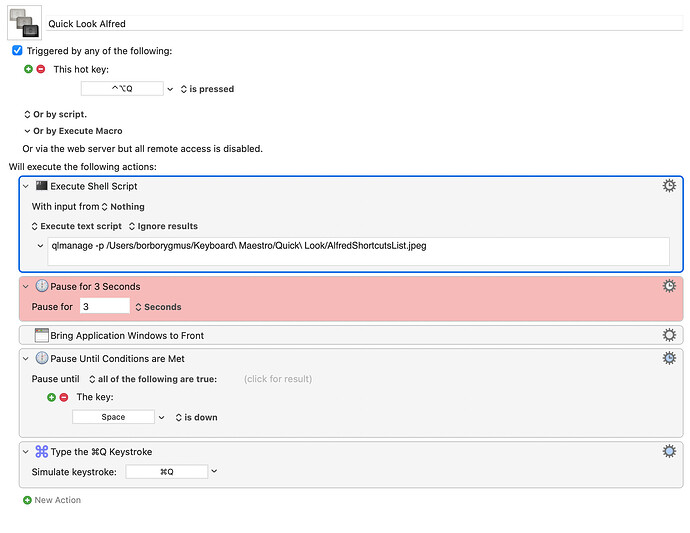Open the Simulate keystroke dropdown arrow
The image size is (690, 533).
click(214, 471)
